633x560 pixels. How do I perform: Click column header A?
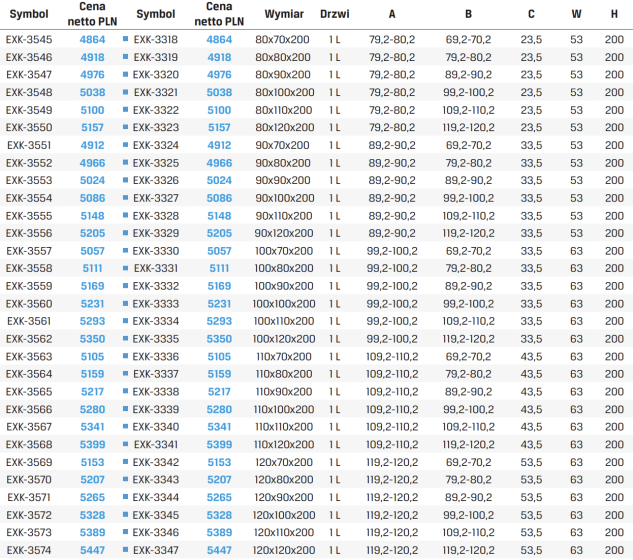pos(392,14)
